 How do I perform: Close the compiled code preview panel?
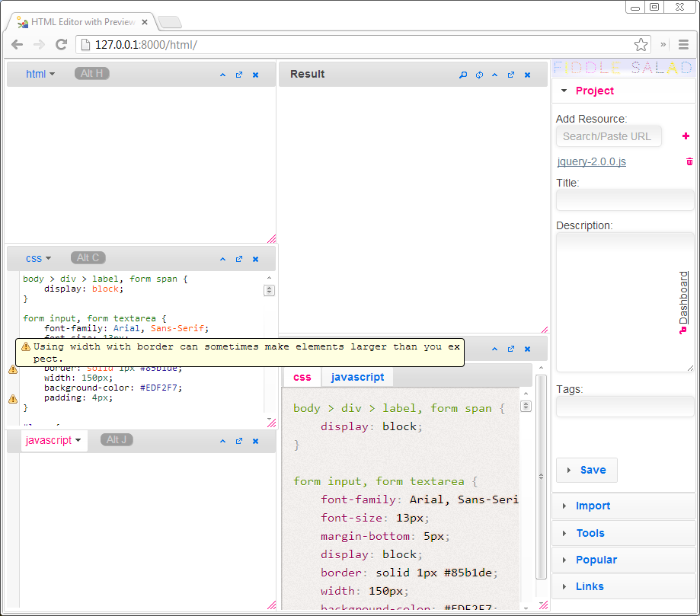(x=527, y=349)
